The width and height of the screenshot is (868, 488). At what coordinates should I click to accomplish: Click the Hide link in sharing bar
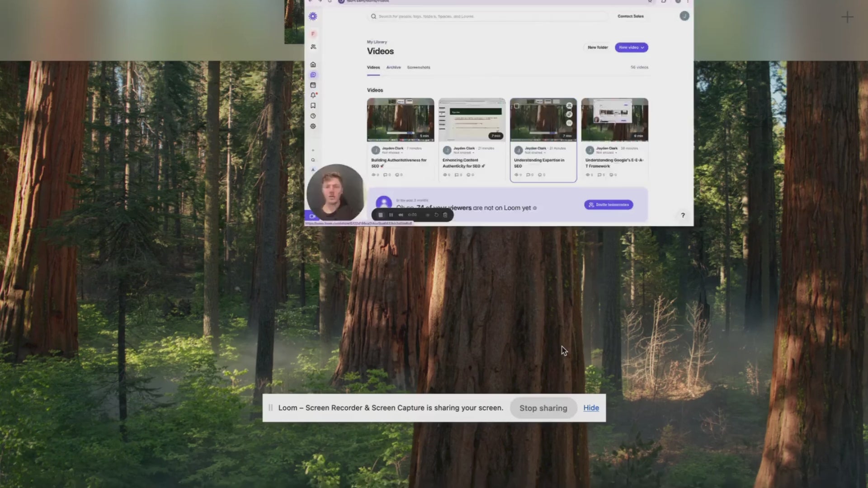pyautogui.click(x=591, y=408)
